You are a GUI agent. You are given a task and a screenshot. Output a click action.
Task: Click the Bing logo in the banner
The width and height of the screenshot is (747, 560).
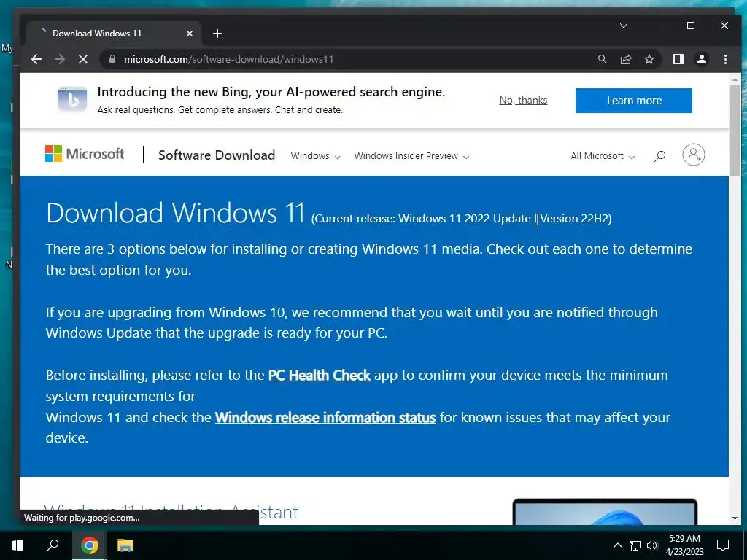coord(72,100)
